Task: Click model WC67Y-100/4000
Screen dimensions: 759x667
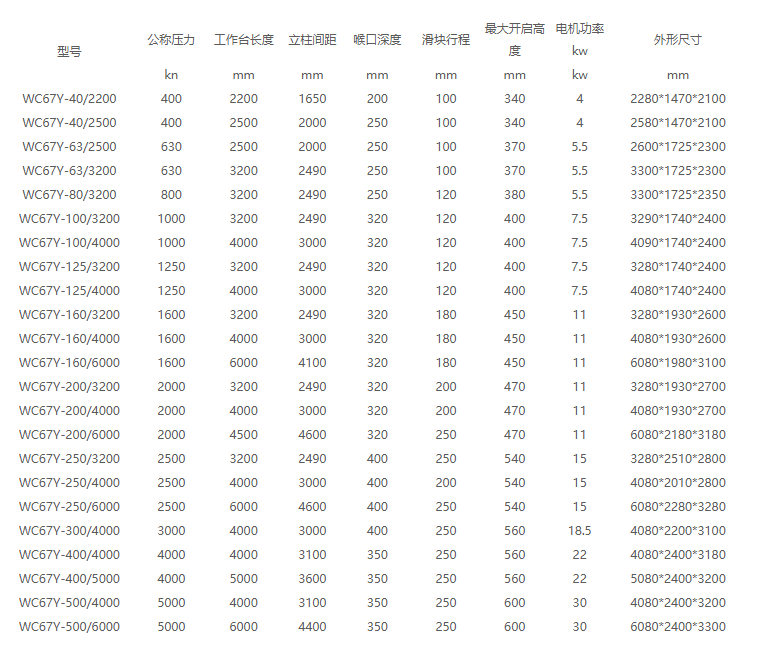Action: pyautogui.click(x=69, y=243)
